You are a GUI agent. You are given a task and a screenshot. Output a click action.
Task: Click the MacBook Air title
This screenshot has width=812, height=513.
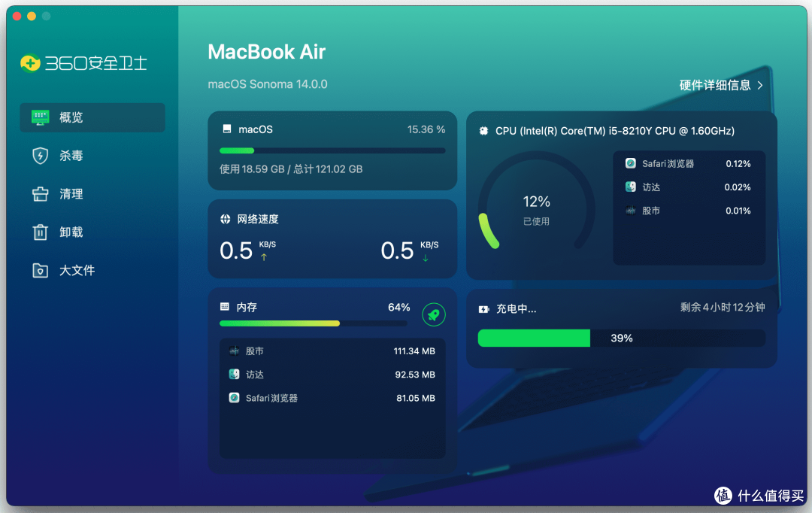267,52
